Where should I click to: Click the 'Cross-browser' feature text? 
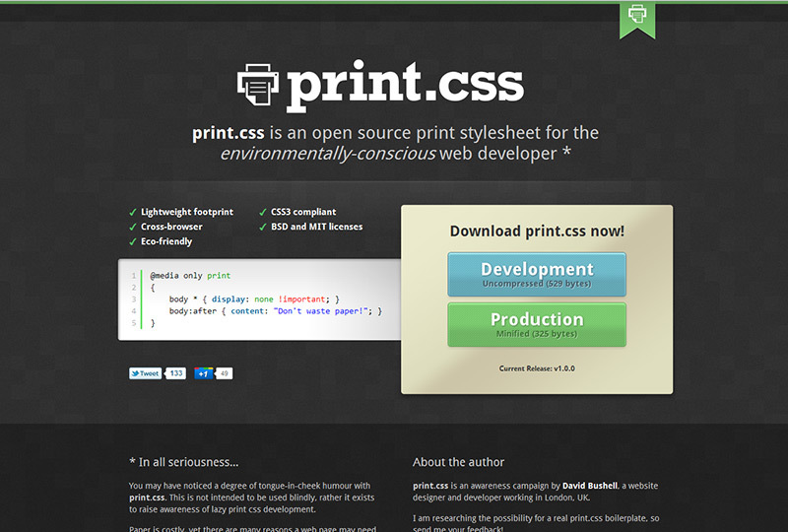[171, 227]
